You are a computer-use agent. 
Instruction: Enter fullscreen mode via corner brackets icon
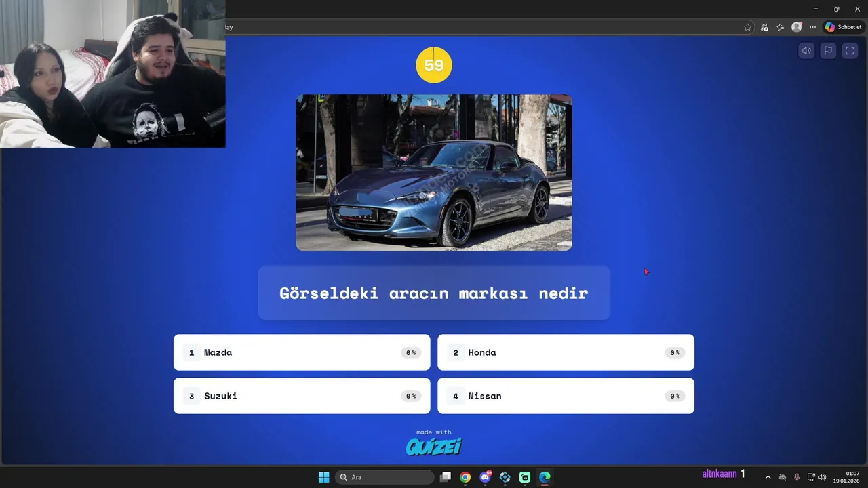click(850, 51)
